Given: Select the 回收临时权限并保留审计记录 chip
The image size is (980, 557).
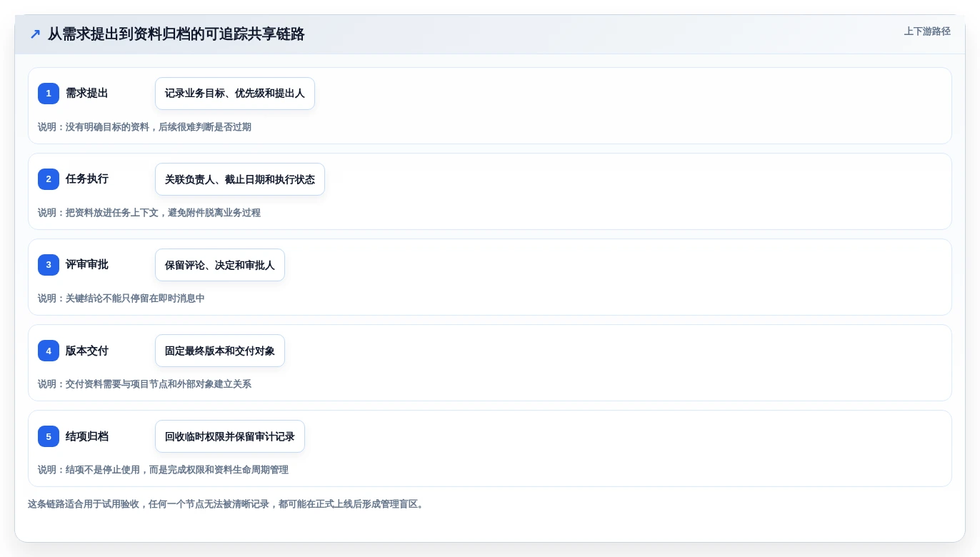Looking at the screenshot, I should coord(230,436).
